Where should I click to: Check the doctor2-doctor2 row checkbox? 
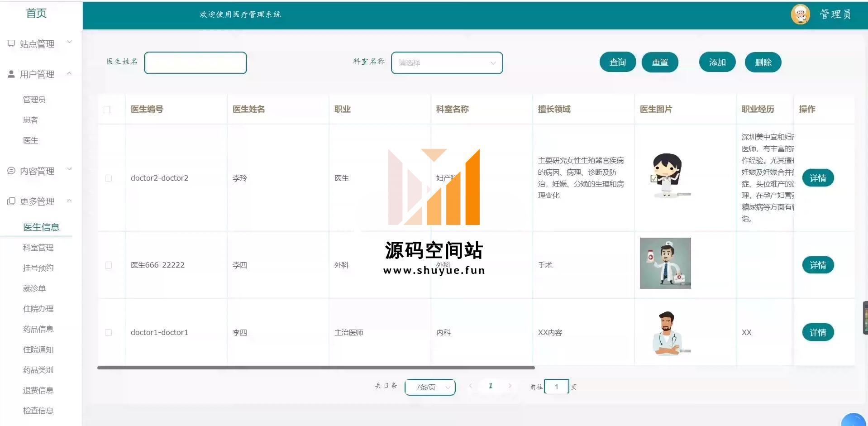(x=108, y=178)
